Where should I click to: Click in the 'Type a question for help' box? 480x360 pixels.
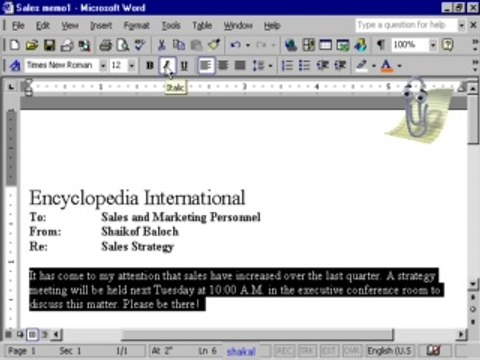pos(406,25)
